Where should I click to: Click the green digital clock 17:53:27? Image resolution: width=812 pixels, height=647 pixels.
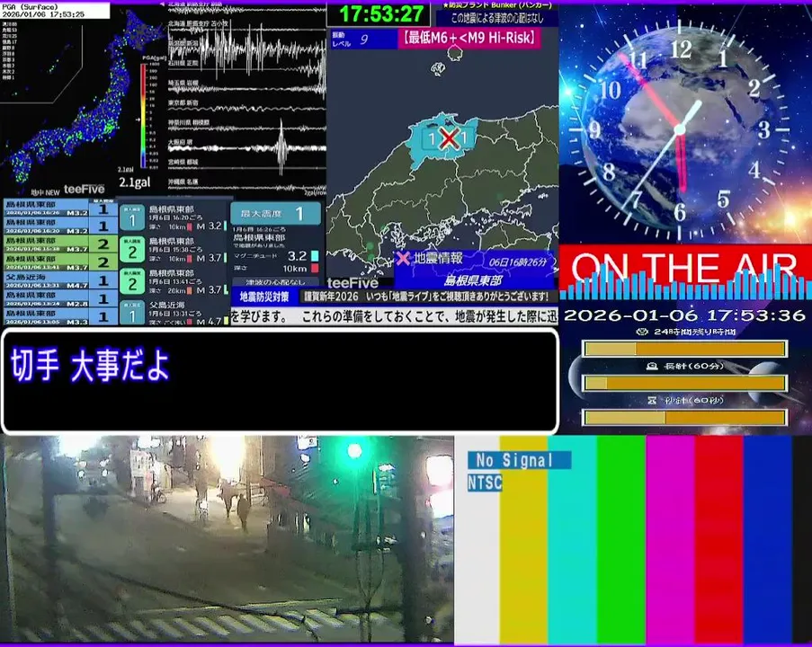[x=380, y=14]
